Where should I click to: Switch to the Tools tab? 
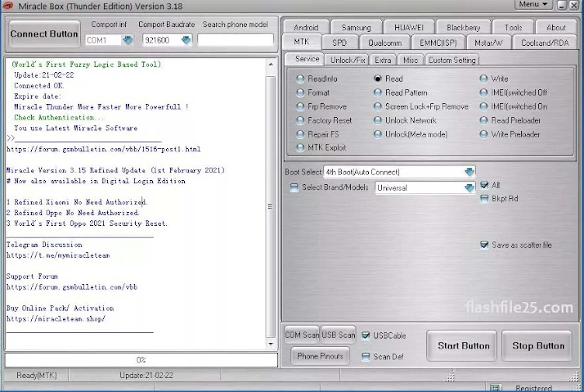513,27
